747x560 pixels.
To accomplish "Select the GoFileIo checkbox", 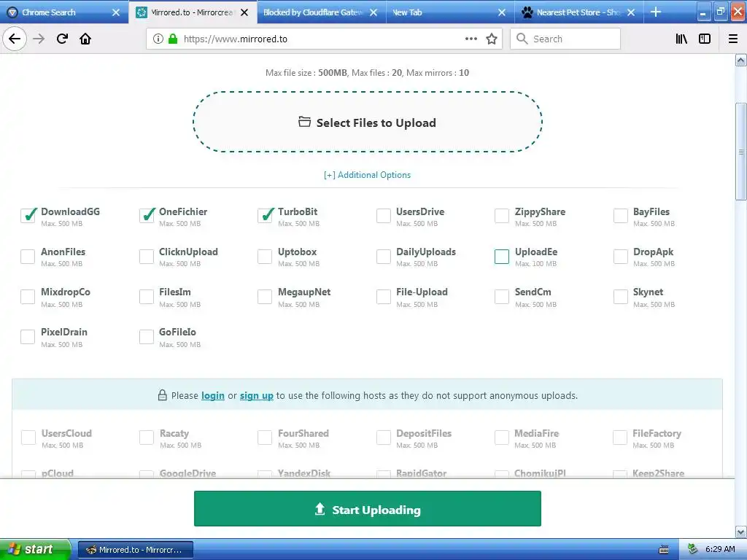I will pyautogui.click(x=146, y=337).
